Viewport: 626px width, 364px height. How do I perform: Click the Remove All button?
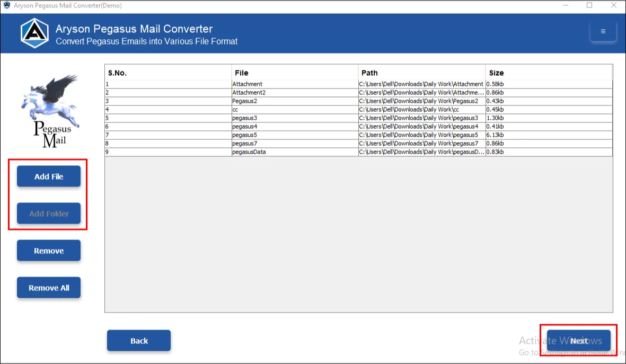click(x=49, y=288)
